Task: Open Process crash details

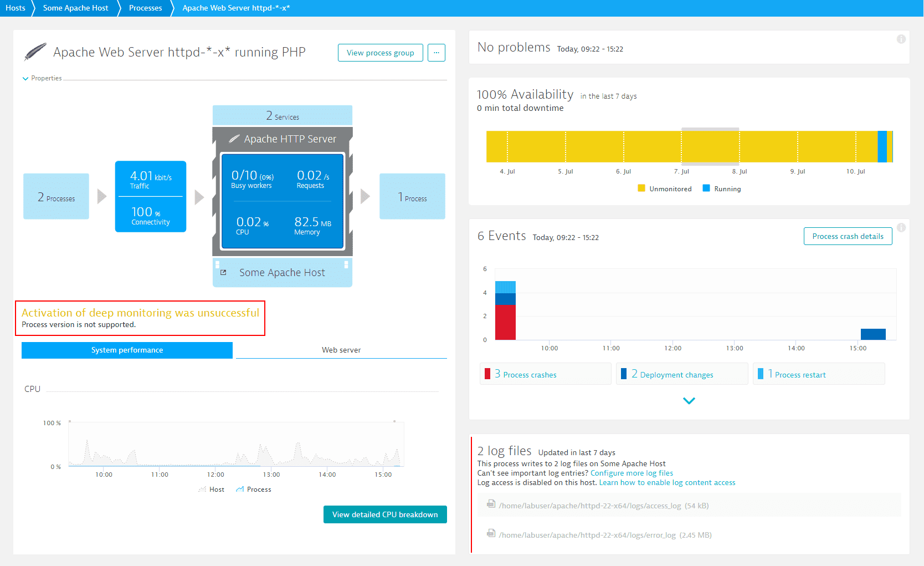Action: tap(848, 236)
